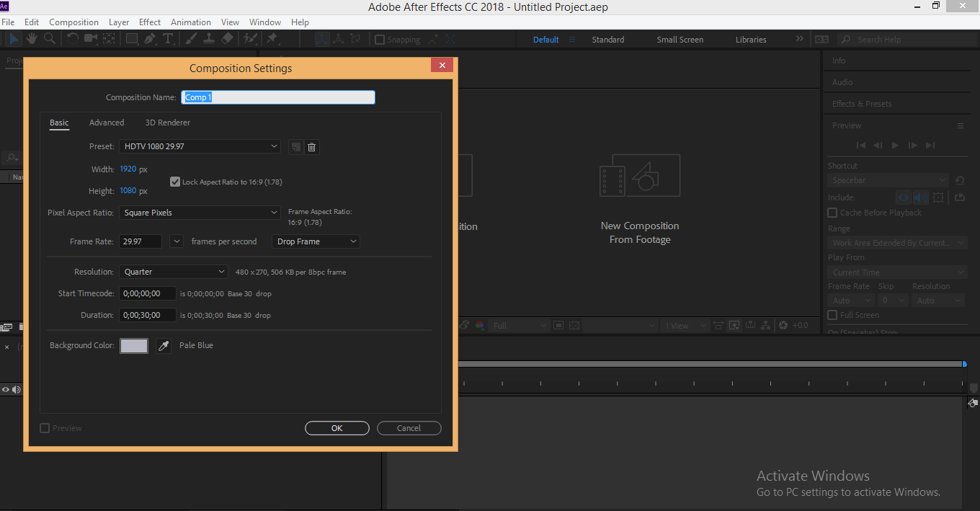The image size is (980, 511).
Task: Open the frame rate arrow dropdown
Action: 177,241
